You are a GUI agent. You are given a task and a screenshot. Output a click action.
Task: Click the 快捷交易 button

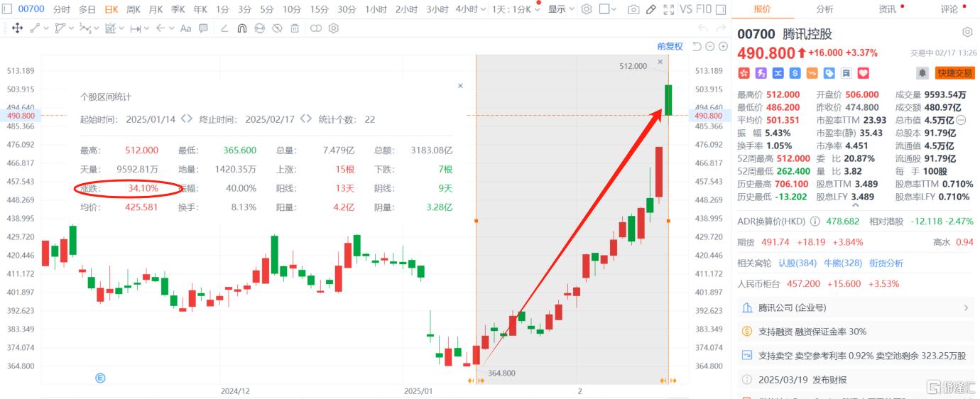[955, 73]
